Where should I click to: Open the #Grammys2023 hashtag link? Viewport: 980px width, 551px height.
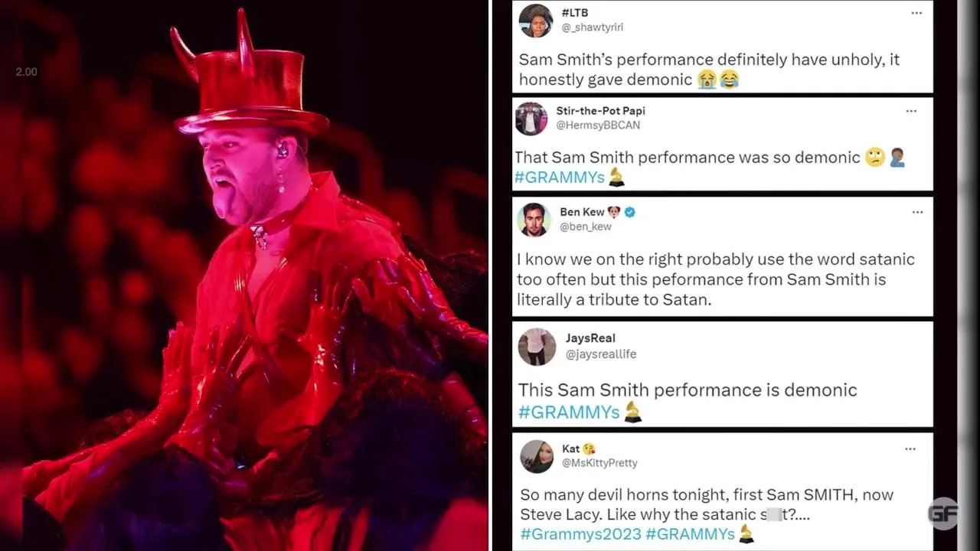click(580, 534)
